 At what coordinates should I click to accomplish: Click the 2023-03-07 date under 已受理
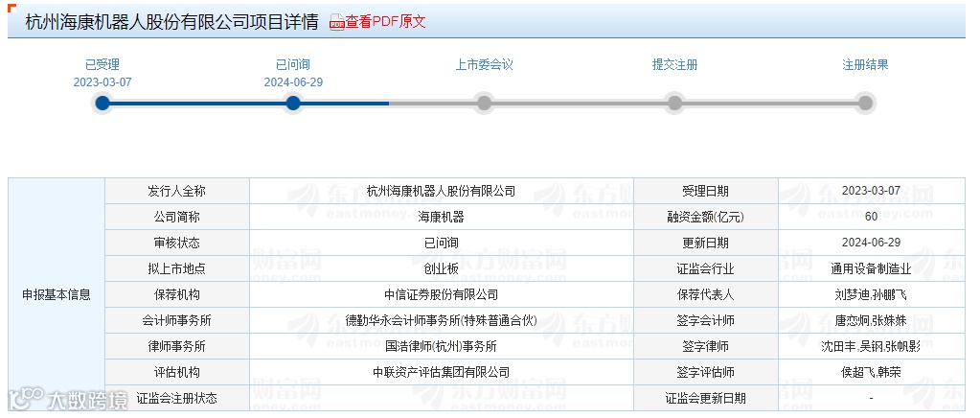pos(103,82)
